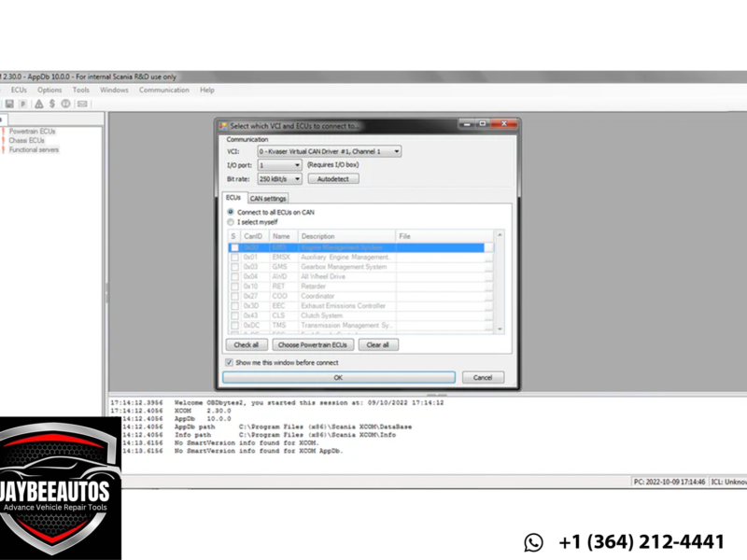
Task: Click the warning triangle toolbar icon
Action: [38, 105]
